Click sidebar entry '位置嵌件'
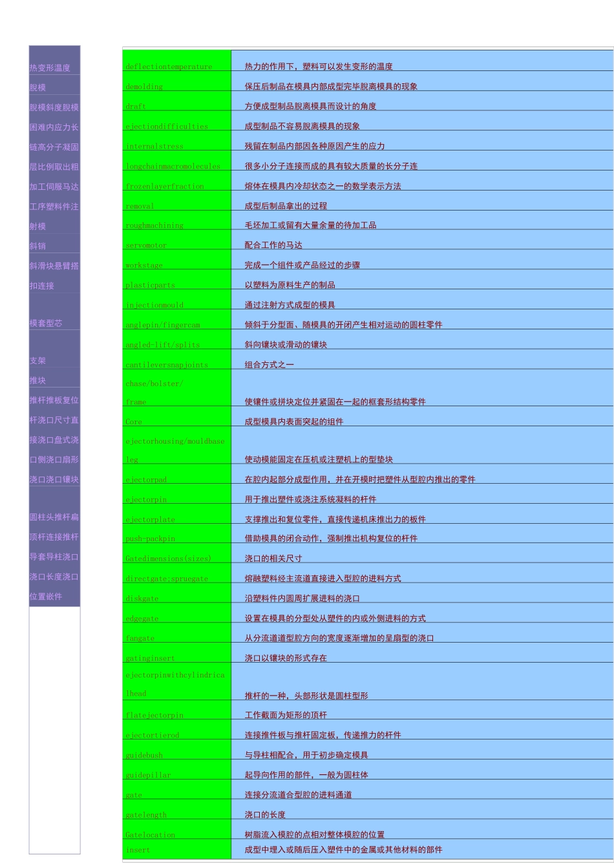The image size is (614, 868). [46, 597]
